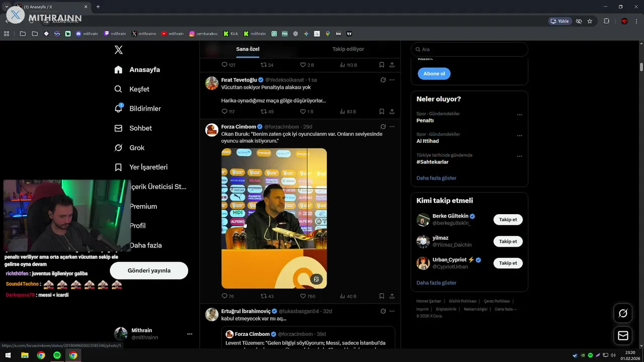Open Kick bookmark in bookmarks bar

231,34
